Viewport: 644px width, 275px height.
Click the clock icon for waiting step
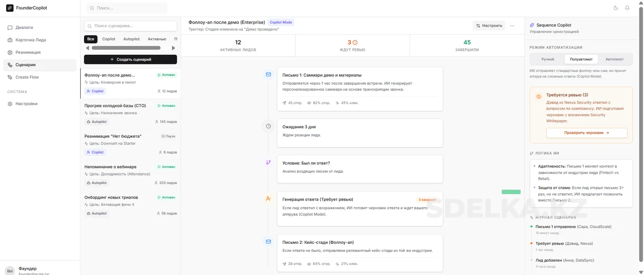(x=268, y=126)
